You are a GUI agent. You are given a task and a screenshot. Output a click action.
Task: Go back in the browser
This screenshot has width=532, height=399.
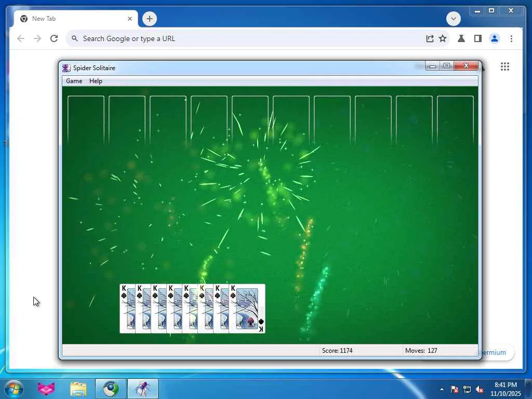pos(21,38)
